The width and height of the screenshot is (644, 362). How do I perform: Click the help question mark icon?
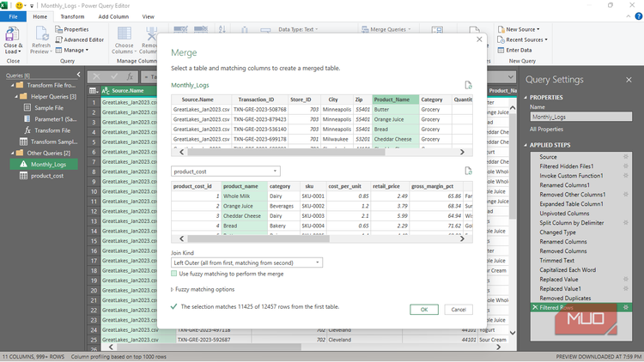(x=639, y=16)
